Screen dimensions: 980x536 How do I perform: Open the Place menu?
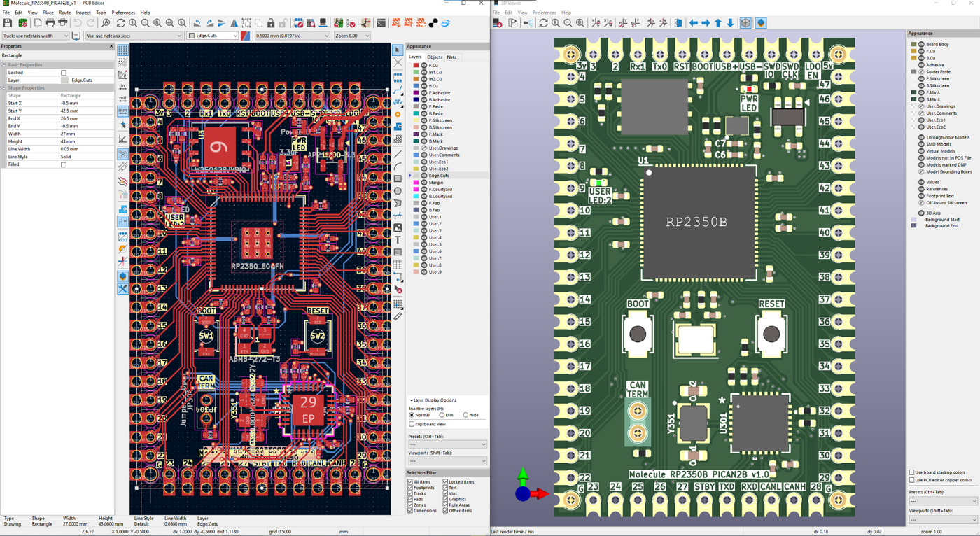pyautogui.click(x=48, y=13)
